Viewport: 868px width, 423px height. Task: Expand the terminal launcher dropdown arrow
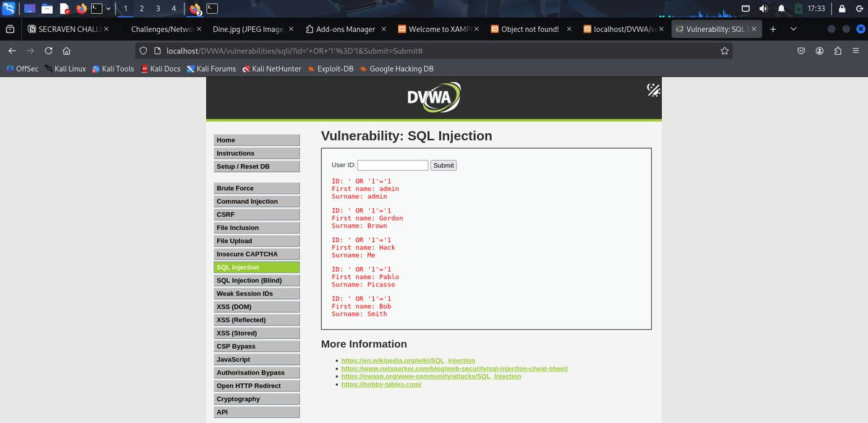point(109,9)
